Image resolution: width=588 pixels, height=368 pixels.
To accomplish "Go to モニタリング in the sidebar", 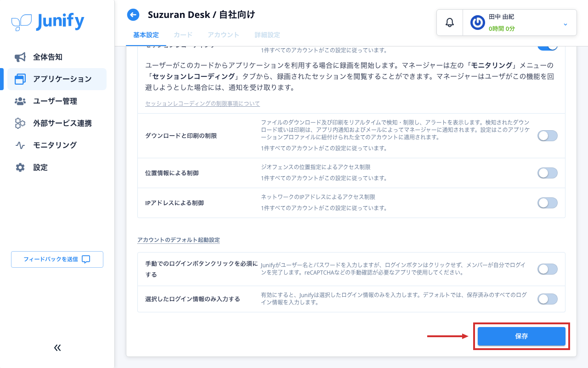I will coord(57,145).
